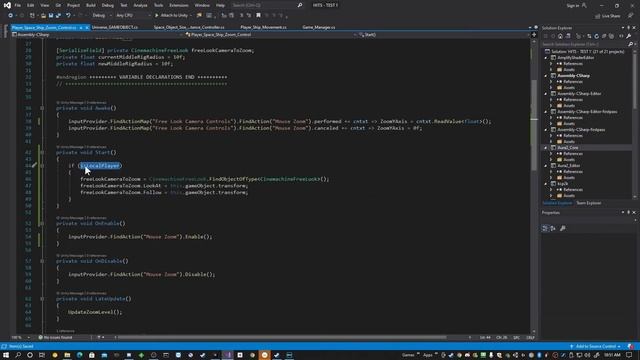Viewport: 640px width, 360px height.
Task: Open the Debug menu
Action: (108, 5)
